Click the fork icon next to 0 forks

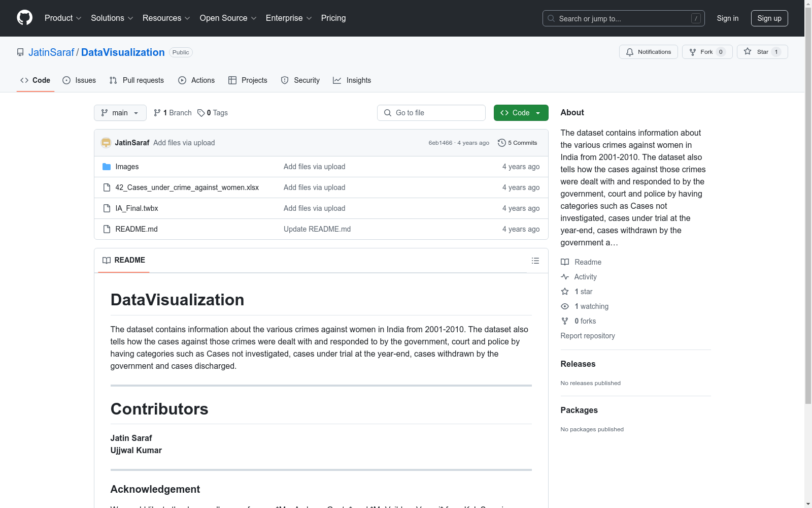pos(565,321)
